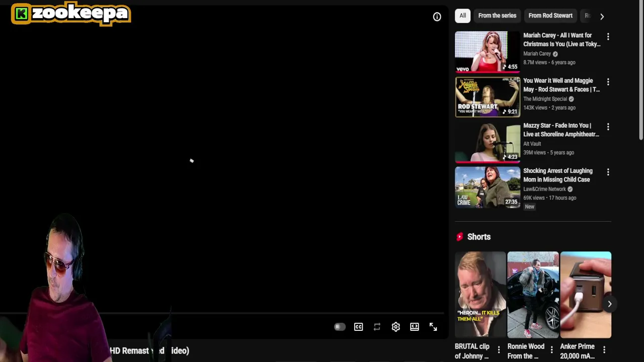Select the All filter chip
The height and width of the screenshot is (362, 644).
[x=462, y=16]
